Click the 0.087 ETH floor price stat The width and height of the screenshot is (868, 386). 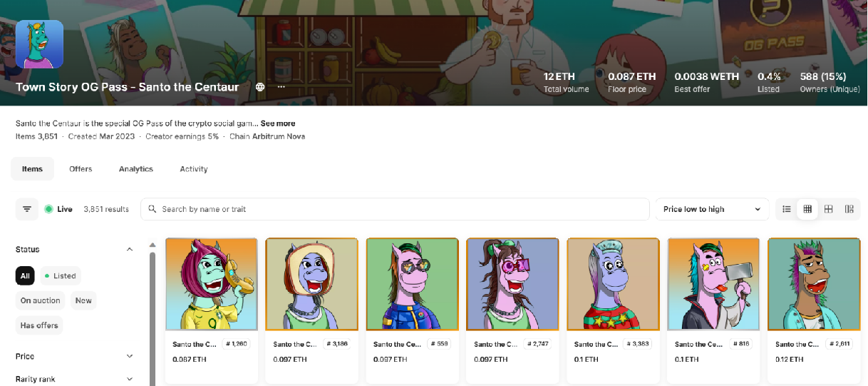tap(631, 82)
